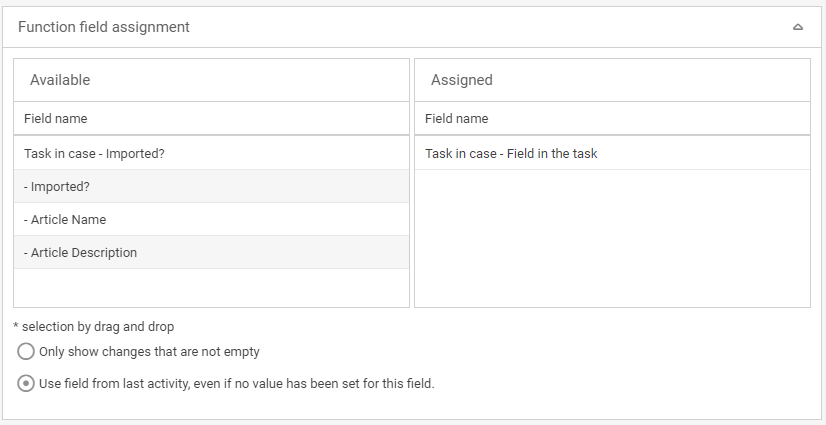826x425 pixels.
Task: Select the '- Imported?' row in Available list
Action: 57,187
